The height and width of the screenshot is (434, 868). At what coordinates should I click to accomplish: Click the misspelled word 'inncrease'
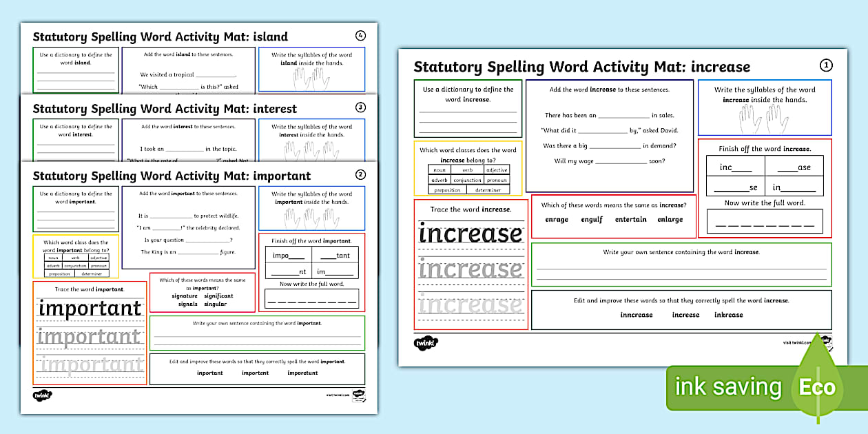636,315
